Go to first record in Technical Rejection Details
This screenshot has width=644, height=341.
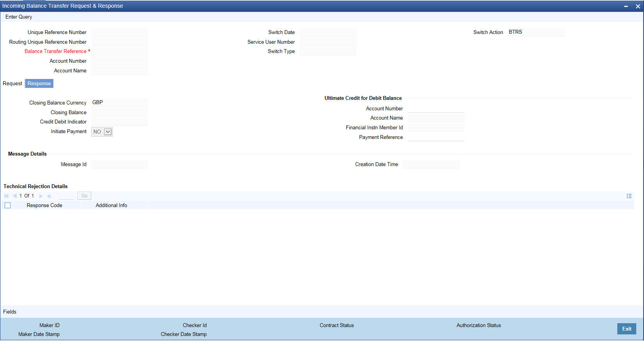pos(6,196)
